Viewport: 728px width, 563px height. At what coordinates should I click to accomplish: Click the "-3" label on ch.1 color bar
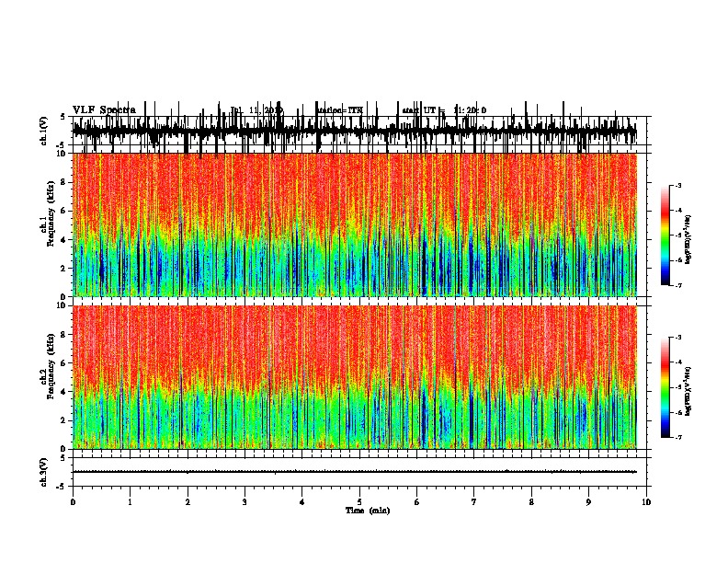(678, 185)
